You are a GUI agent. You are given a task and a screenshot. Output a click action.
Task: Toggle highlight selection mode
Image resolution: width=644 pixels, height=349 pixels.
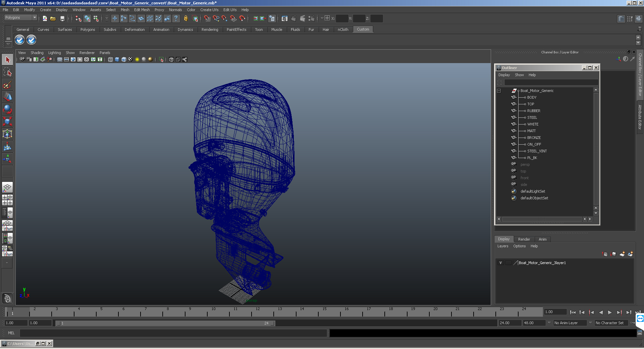[x=195, y=18]
